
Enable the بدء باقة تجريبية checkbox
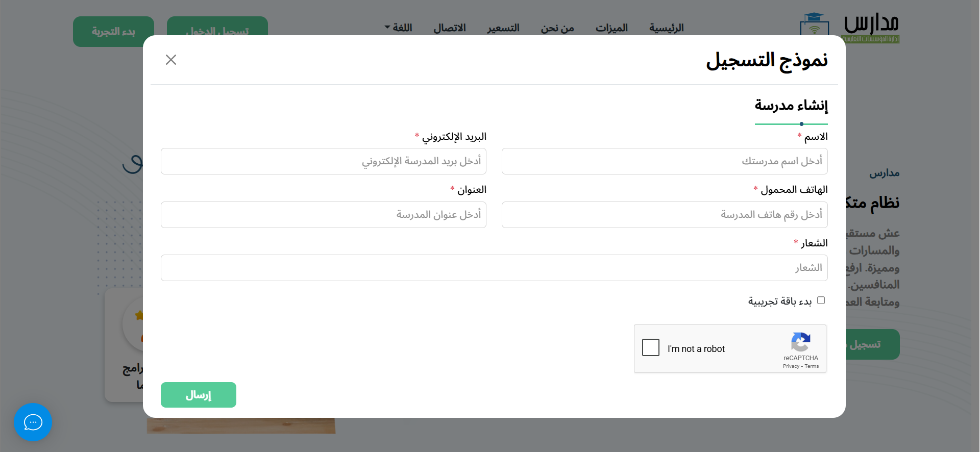pos(821,300)
